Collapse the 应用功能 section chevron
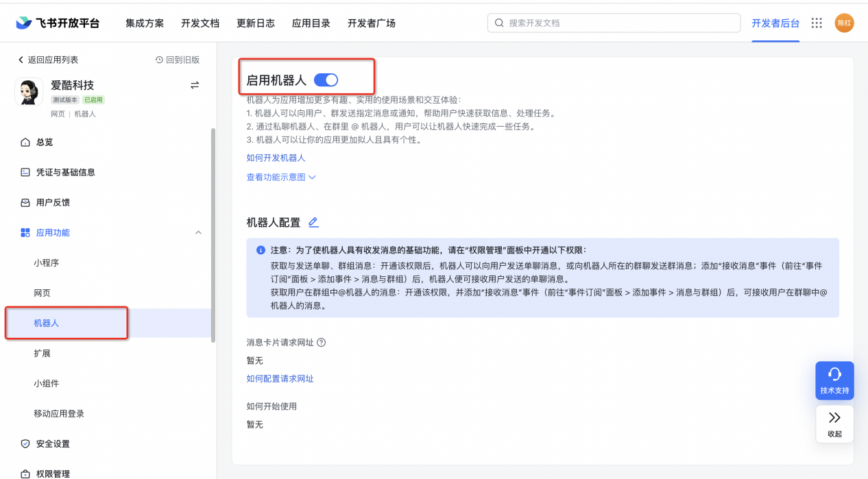868x479 pixels. [198, 232]
